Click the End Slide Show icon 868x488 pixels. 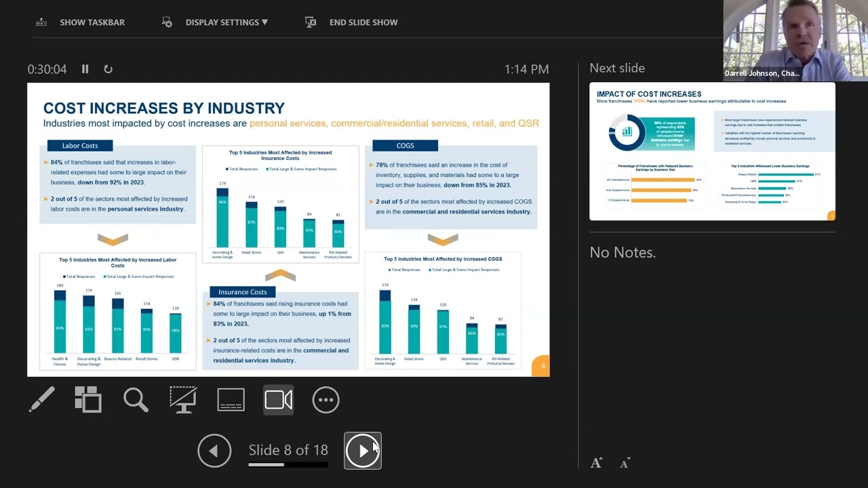pyautogui.click(x=311, y=22)
